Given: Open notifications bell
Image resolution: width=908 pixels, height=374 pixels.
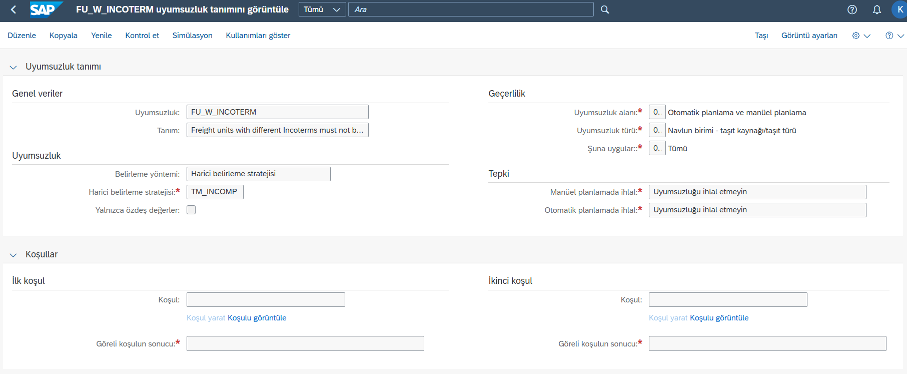Looking at the screenshot, I should pyautogui.click(x=876, y=10).
